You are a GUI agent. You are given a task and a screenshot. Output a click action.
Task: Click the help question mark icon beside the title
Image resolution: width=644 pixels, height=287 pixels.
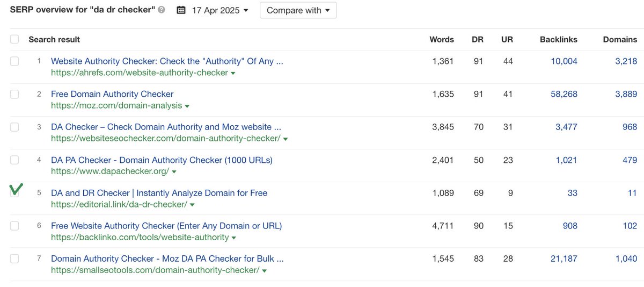pyautogui.click(x=162, y=10)
